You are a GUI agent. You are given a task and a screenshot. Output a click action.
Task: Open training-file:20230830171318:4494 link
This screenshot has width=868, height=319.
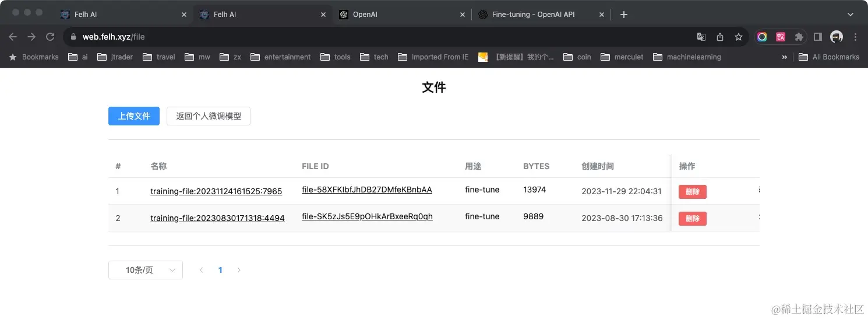tap(217, 218)
